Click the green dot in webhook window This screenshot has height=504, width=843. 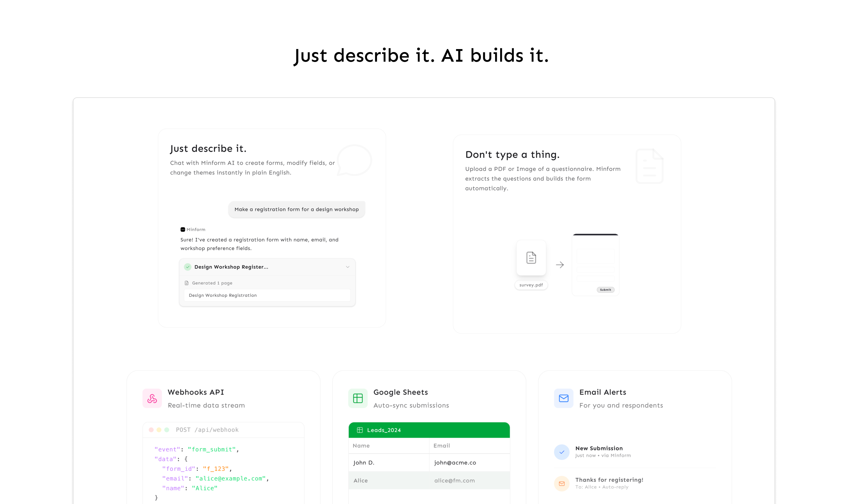coord(167,430)
